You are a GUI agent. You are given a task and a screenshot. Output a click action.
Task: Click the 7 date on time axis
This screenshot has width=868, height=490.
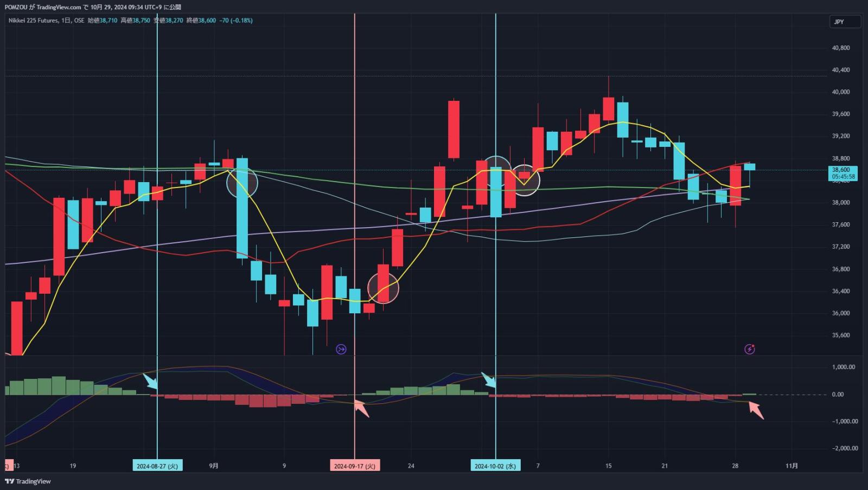[538, 466]
